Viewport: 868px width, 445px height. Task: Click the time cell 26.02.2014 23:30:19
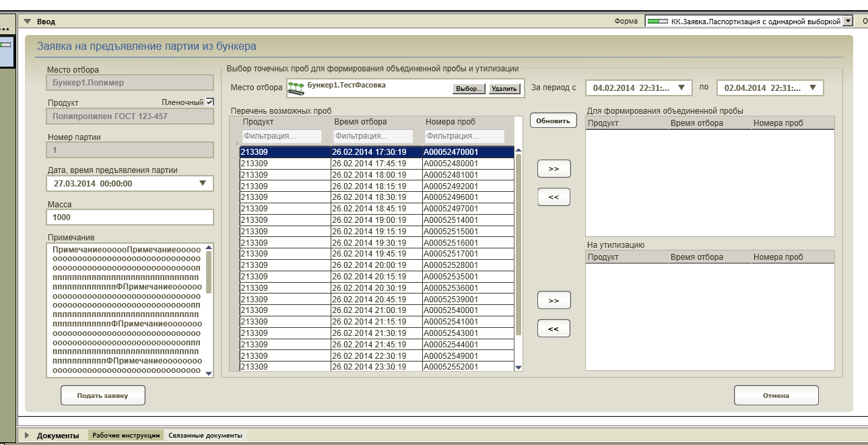click(x=376, y=367)
